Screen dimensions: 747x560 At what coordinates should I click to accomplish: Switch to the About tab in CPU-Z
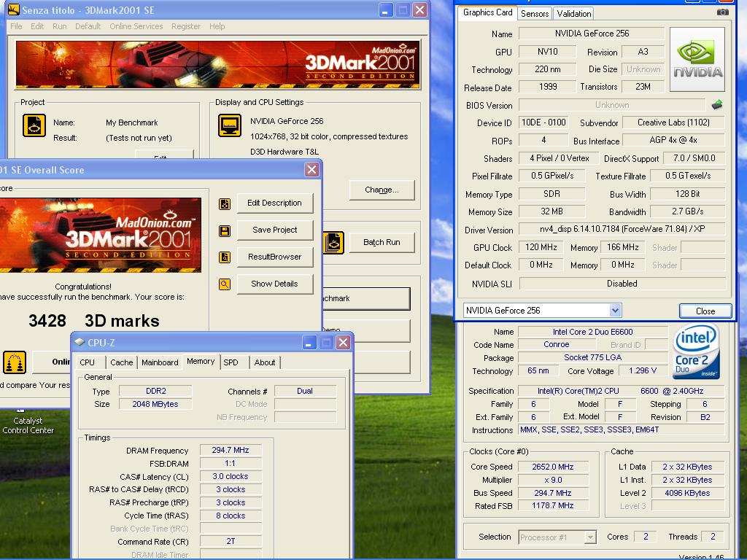[265, 362]
